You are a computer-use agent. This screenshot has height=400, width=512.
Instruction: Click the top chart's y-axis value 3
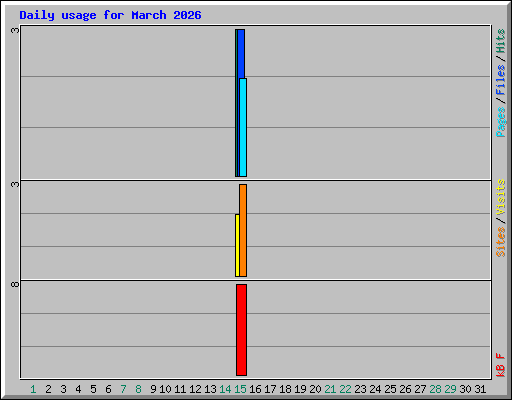(15, 30)
